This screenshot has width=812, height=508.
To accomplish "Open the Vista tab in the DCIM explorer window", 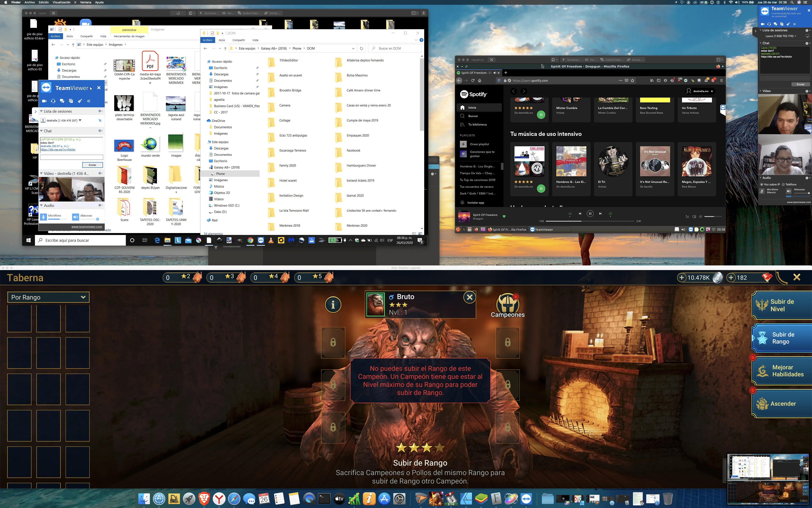I will 255,40.
